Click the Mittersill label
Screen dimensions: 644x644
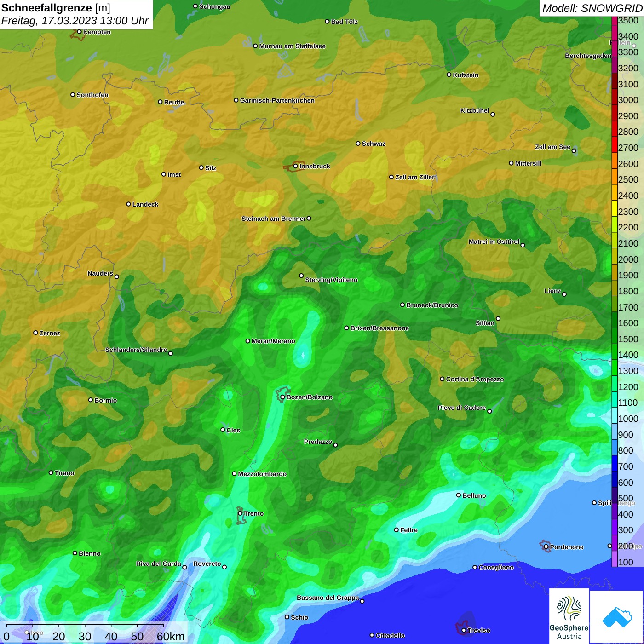click(x=528, y=163)
